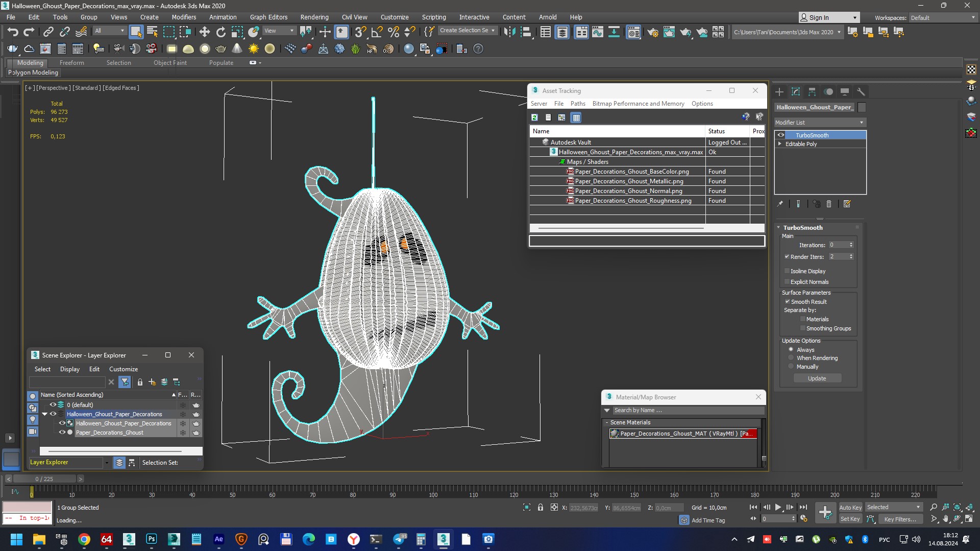Screen dimensions: 980x551
Task: Collapse Scene Materials group
Action: [x=607, y=423]
